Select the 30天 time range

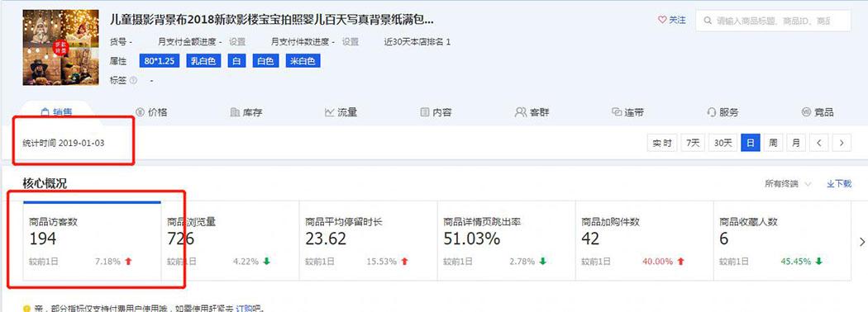(x=723, y=143)
